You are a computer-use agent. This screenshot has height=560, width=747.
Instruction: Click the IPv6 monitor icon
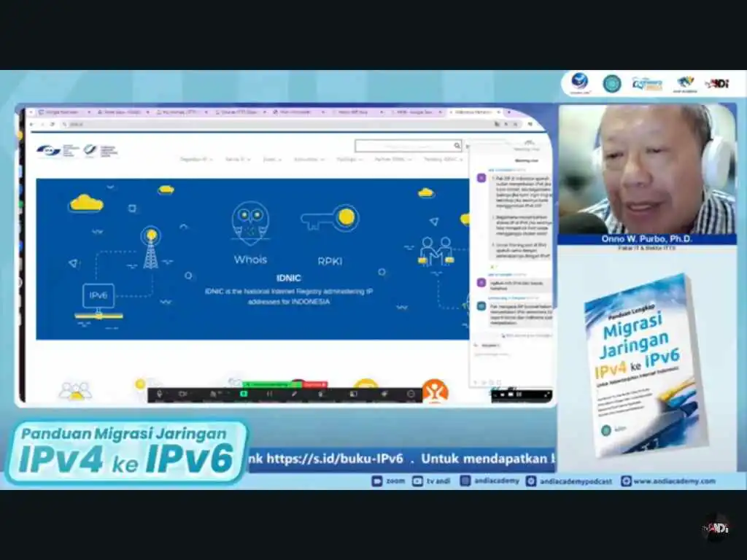tap(98, 301)
